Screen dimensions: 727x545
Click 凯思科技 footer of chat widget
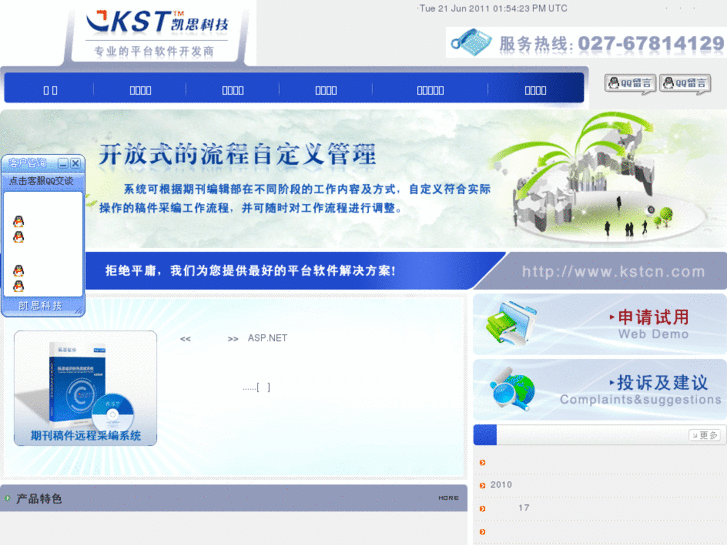tap(40, 306)
